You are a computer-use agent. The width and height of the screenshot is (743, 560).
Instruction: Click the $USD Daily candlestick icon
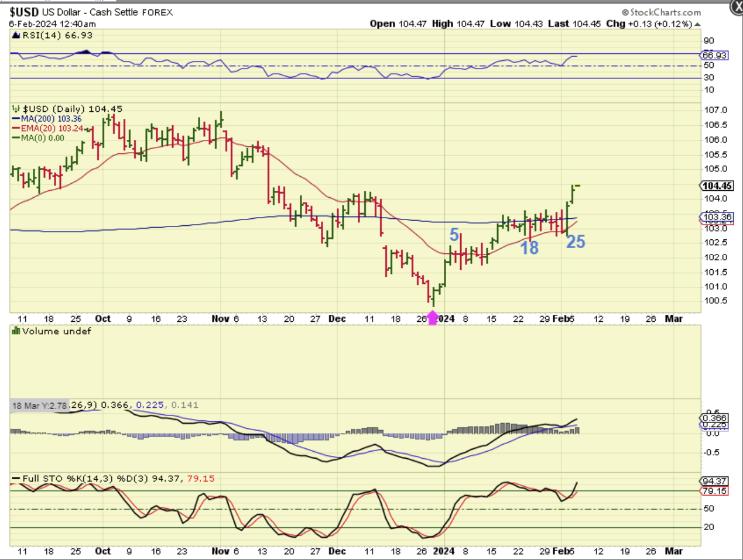point(16,109)
